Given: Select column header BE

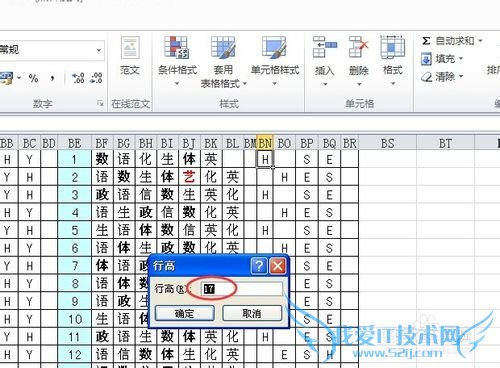Looking at the screenshot, I should pyautogui.click(x=74, y=143).
